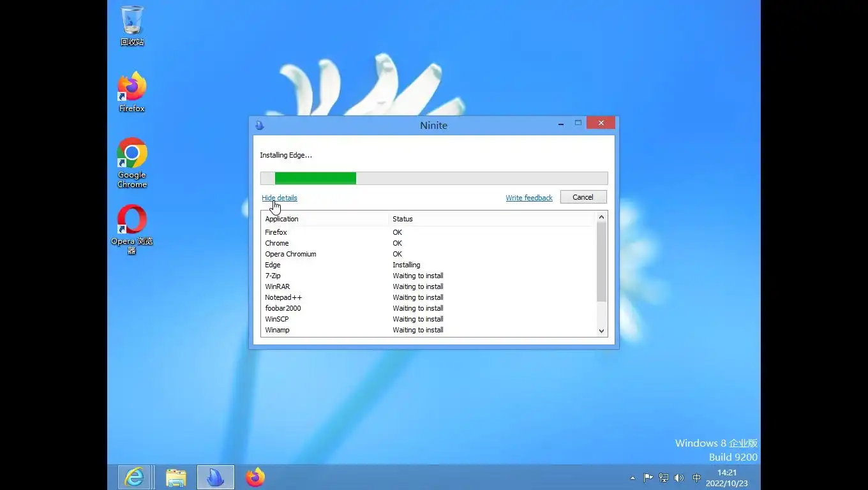This screenshot has width=868, height=490.
Task: Cancel the Ninite installation
Action: 583,197
